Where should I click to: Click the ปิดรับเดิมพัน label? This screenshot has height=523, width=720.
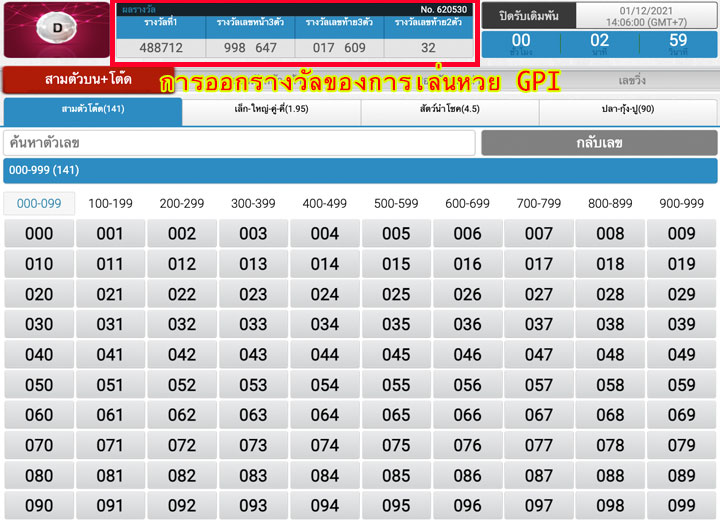(529, 16)
